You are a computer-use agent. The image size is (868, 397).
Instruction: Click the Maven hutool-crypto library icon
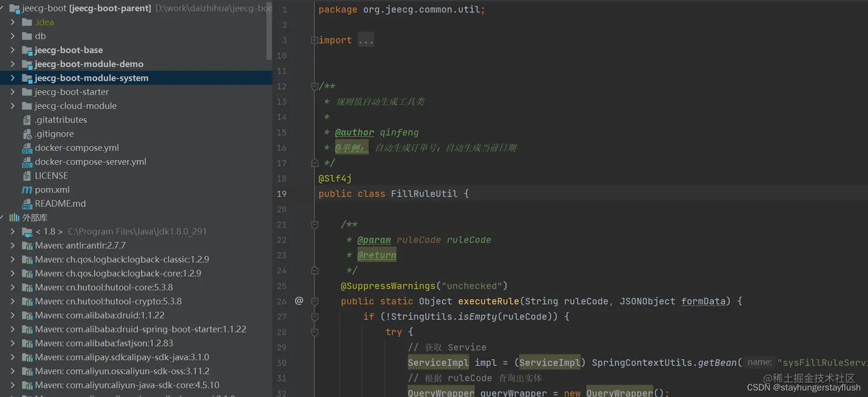click(x=27, y=302)
